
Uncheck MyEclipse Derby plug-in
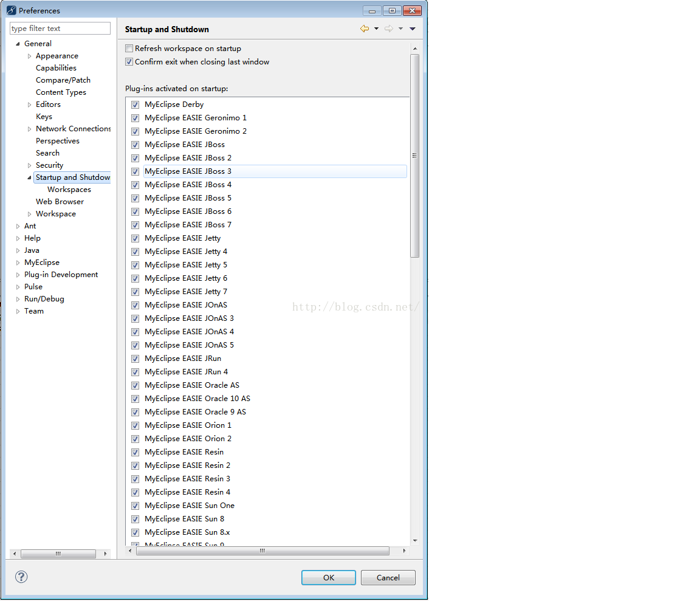136,105
